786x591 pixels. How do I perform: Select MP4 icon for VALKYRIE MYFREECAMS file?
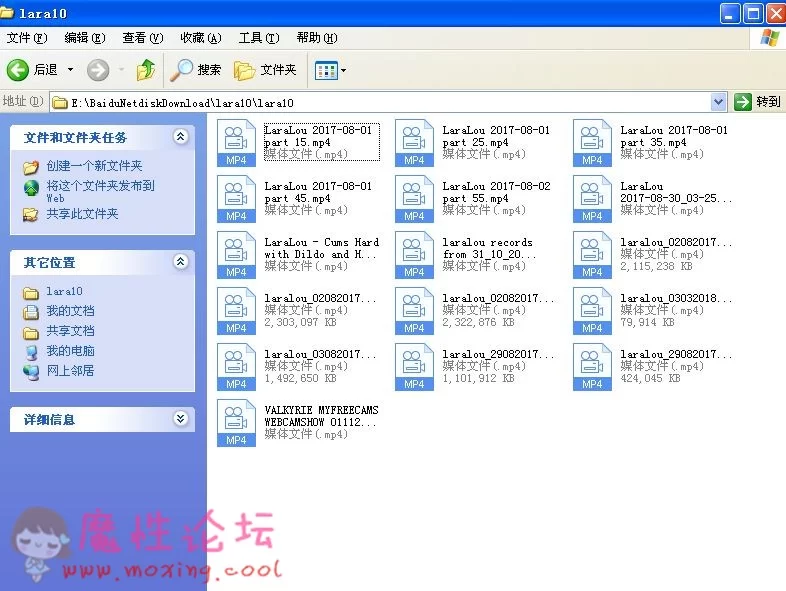[x=236, y=424]
